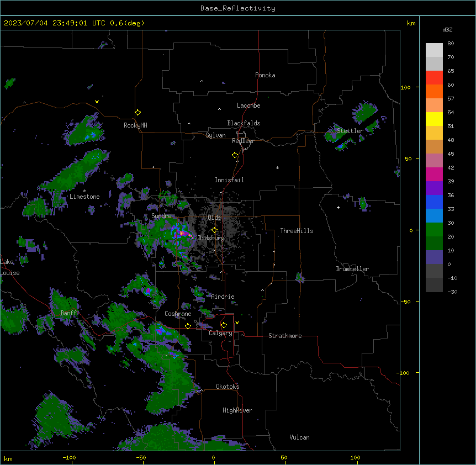Click the HighRiver label

[237, 410]
